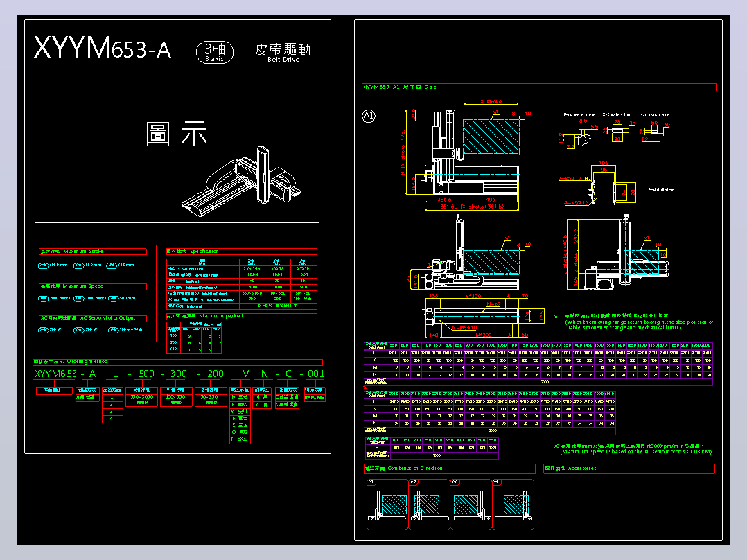Select the 861.5L (X stroke+361.5) dimension
Screen dimensions: 747x560
pos(472,207)
